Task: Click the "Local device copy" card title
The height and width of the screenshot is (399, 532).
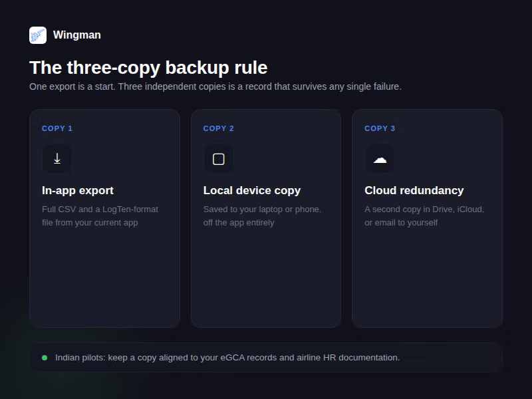Action: 252,190
